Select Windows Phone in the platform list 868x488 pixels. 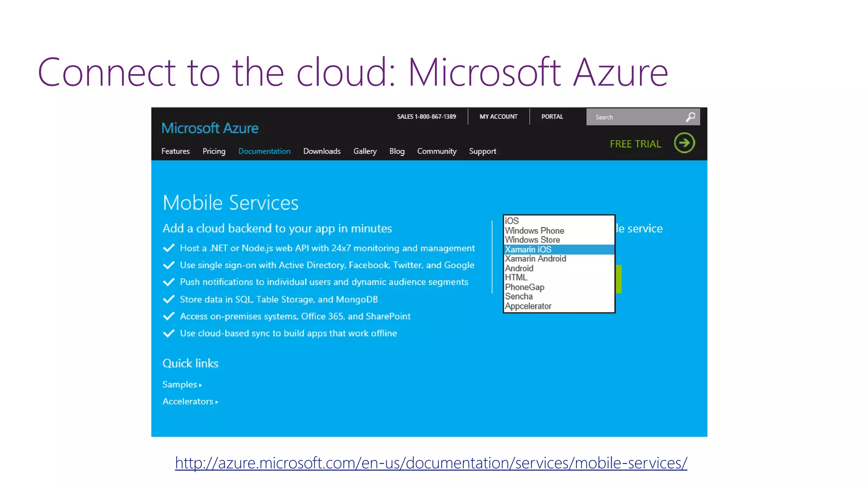tap(559, 230)
